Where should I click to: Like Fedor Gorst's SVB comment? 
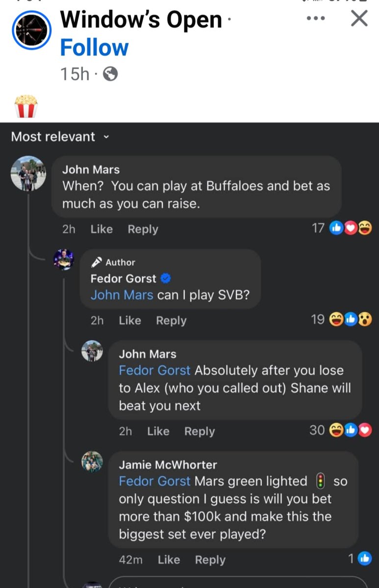click(x=130, y=320)
